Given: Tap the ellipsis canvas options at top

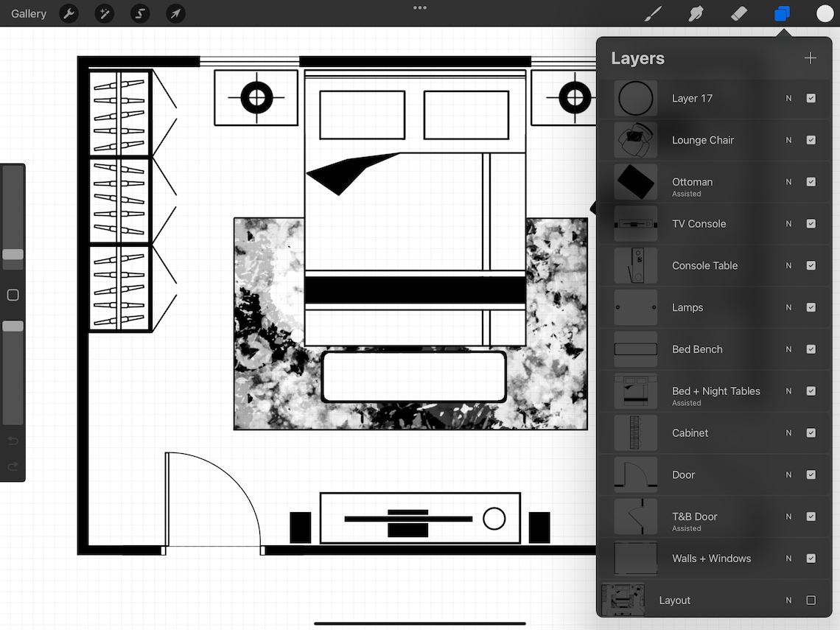Looking at the screenshot, I should (x=420, y=7).
